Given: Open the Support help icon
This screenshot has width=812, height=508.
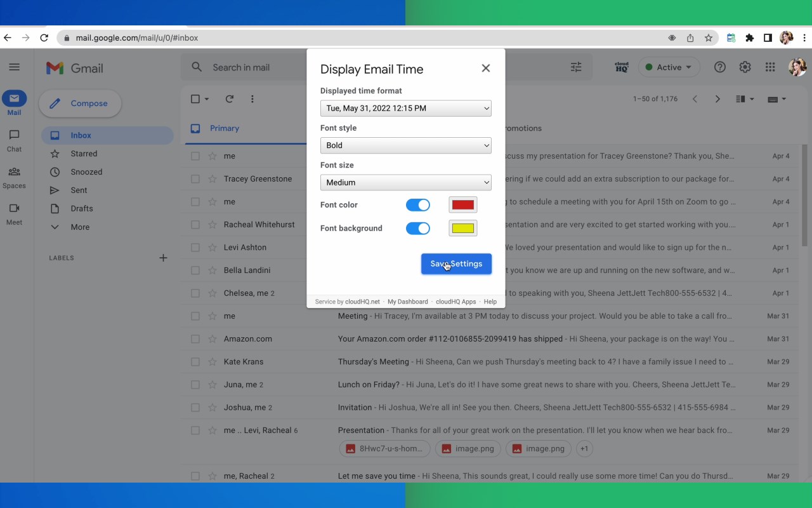Looking at the screenshot, I should (720, 67).
